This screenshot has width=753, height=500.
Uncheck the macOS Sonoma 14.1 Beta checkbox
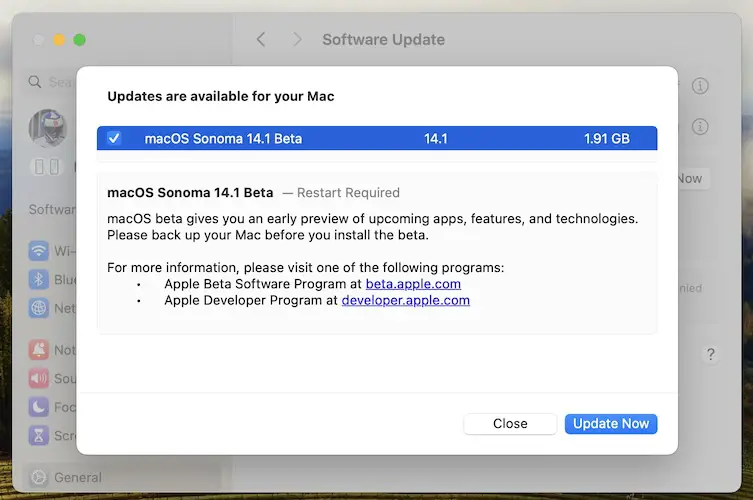click(x=114, y=138)
